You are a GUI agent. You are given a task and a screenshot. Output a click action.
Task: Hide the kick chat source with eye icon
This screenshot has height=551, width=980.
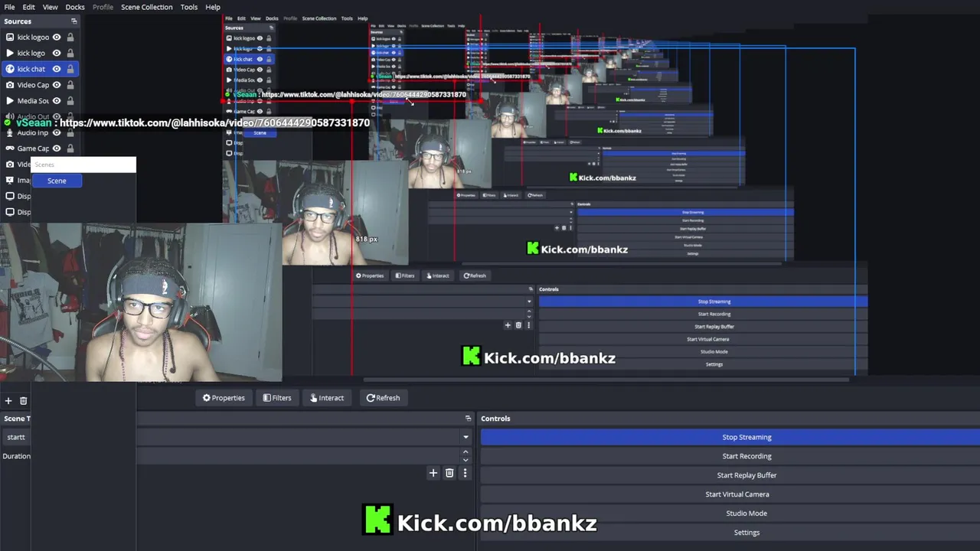[x=56, y=69]
